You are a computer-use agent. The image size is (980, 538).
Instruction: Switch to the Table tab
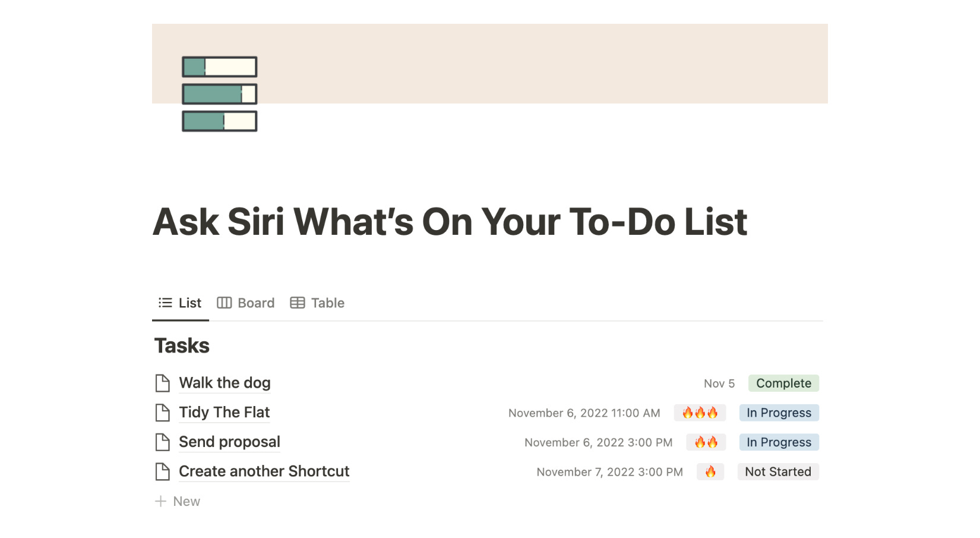coord(327,303)
